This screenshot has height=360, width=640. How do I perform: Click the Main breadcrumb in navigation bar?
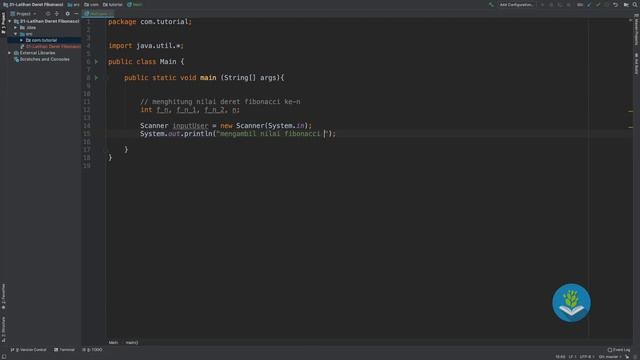tap(135, 5)
